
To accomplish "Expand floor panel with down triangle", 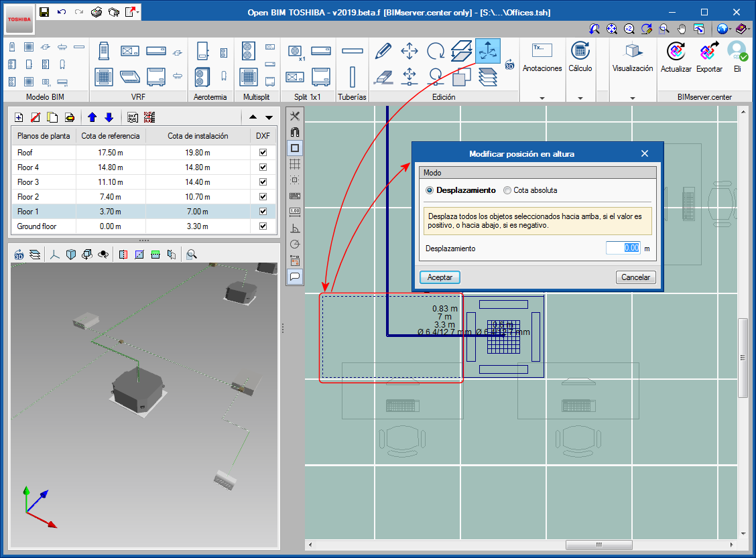I will (269, 117).
